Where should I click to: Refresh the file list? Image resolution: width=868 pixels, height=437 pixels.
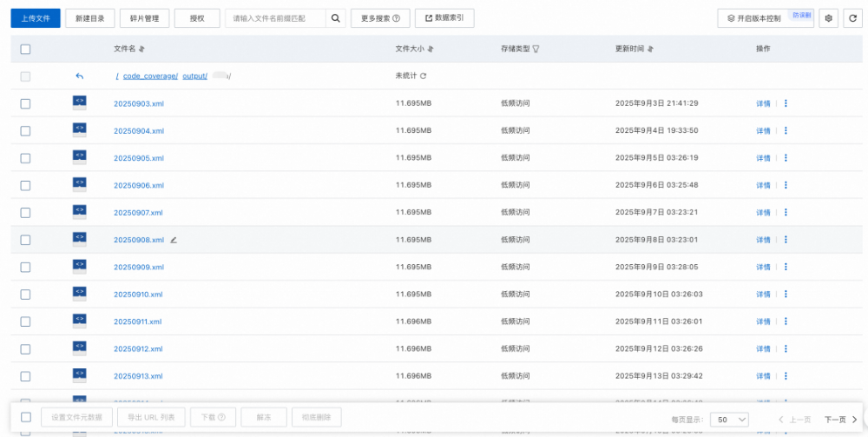(852, 18)
